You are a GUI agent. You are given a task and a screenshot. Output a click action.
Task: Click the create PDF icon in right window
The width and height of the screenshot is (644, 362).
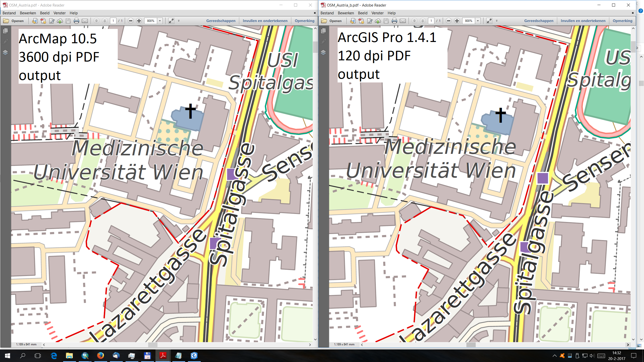coord(361,21)
